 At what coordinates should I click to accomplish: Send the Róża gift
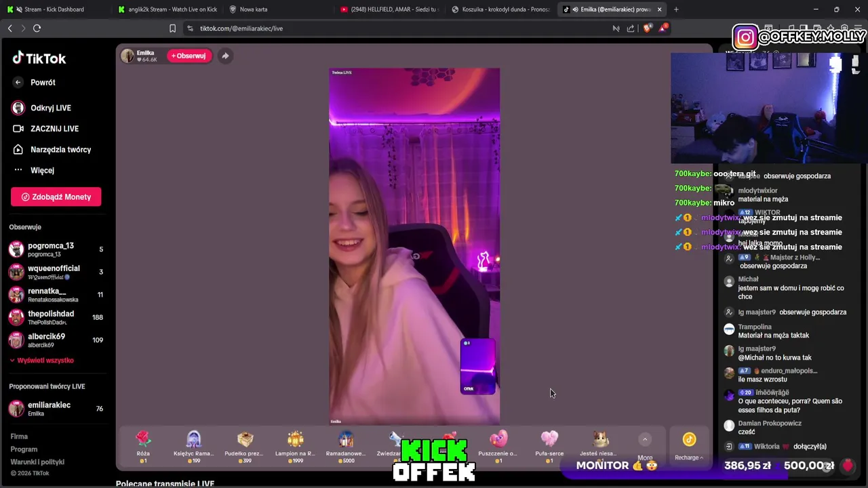(x=143, y=447)
